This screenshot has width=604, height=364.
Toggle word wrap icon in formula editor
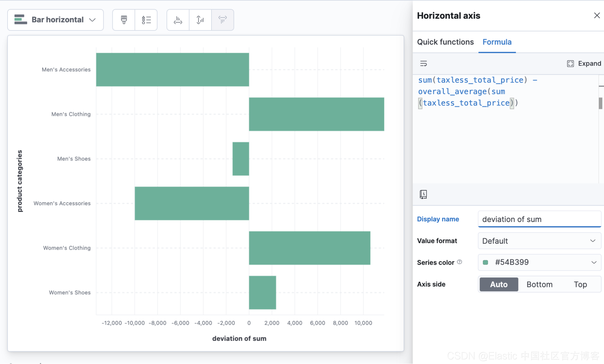tap(423, 63)
